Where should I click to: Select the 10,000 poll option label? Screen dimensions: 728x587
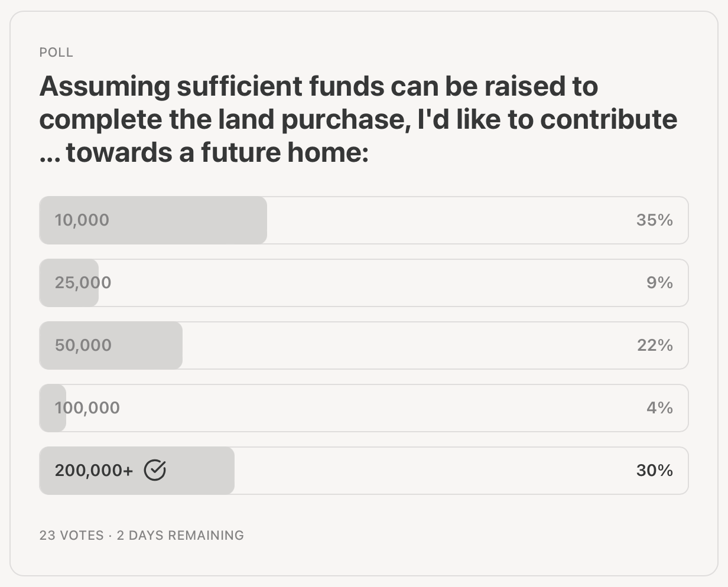[82, 220]
